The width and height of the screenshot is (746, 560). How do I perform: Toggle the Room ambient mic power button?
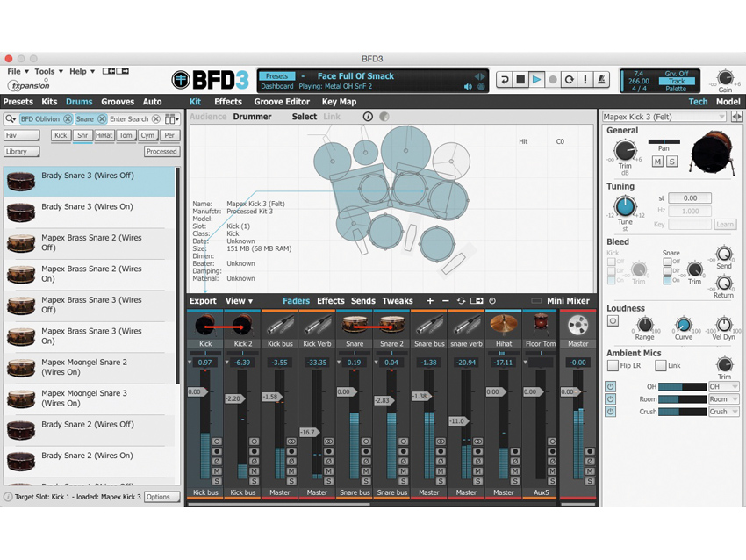611,399
